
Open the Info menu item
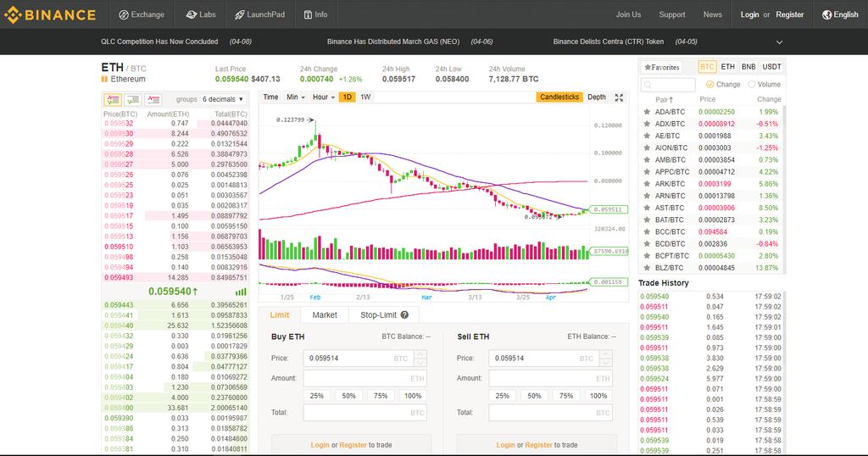tap(315, 15)
